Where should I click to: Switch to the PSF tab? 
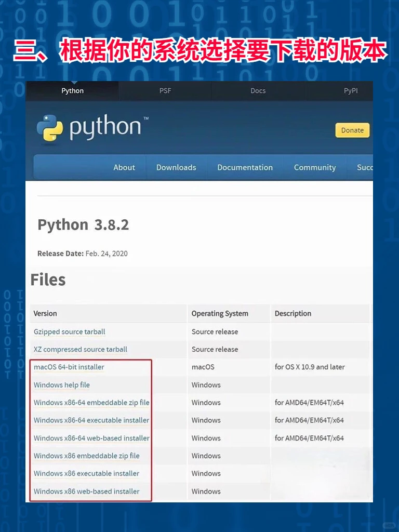[x=165, y=91]
